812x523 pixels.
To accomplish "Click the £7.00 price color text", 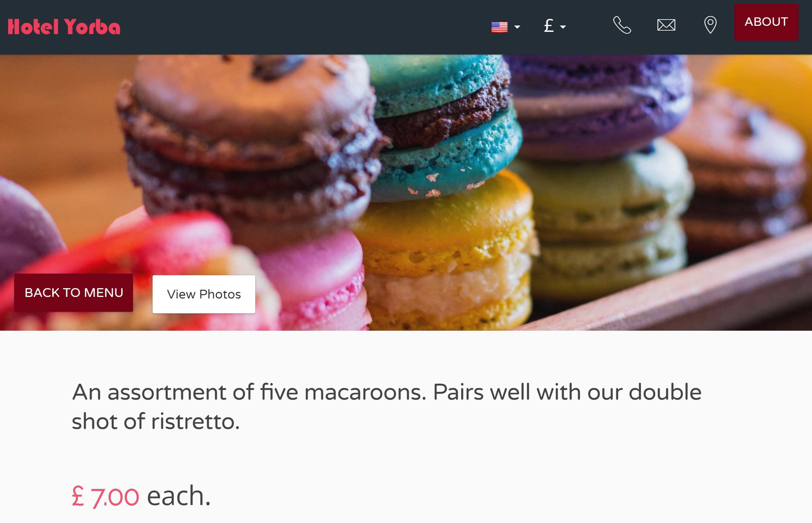I will pos(103,497).
